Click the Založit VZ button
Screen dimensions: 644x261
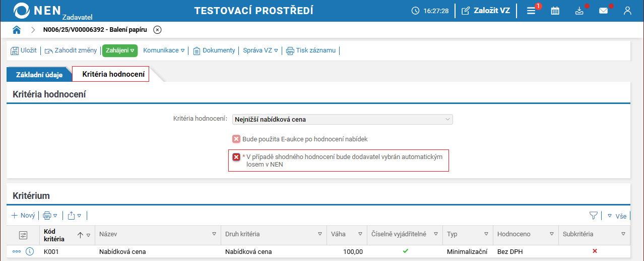coord(486,11)
